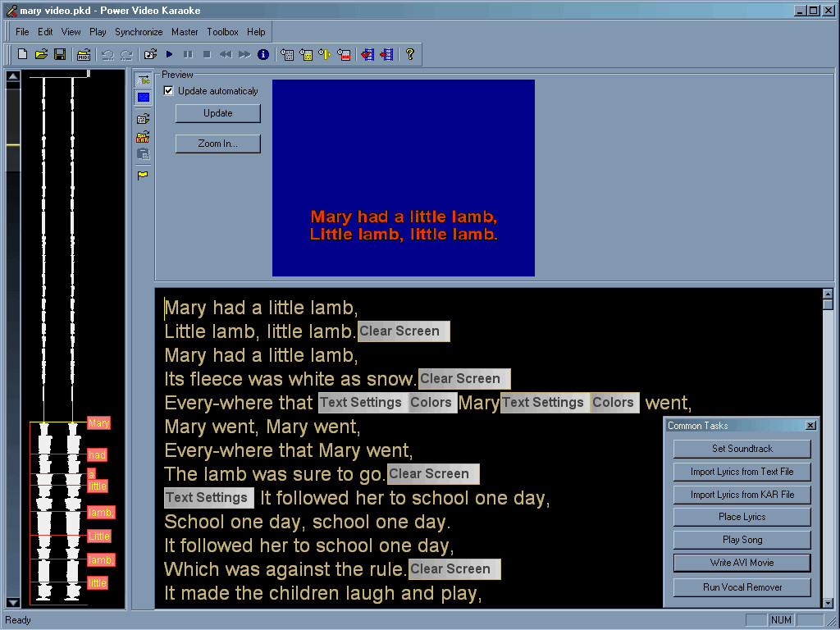The width and height of the screenshot is (840, 630).
Task: Select the abc text view icon in sidebar
Action: tap(143, 80)
